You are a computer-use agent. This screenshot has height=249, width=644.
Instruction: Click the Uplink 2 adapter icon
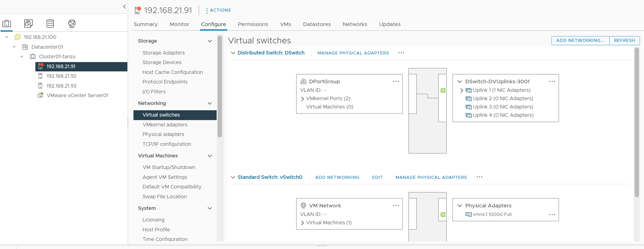coord(469,99)
